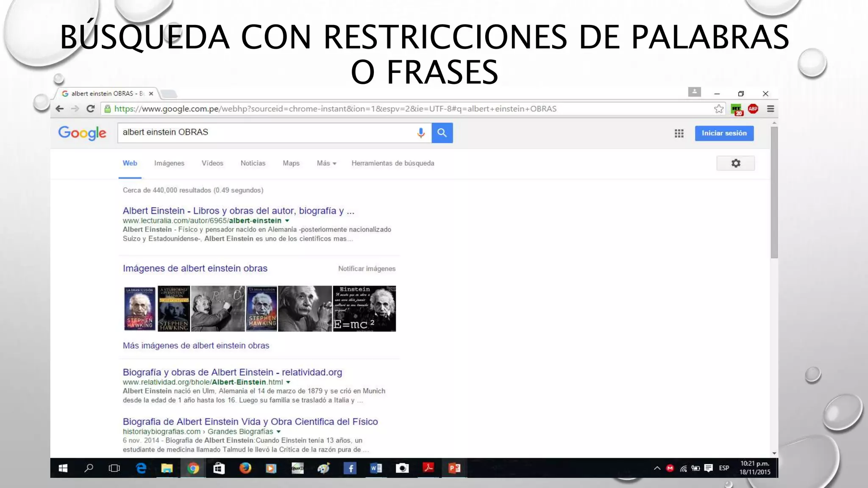Go back with the back arrow
The width and height of the screenshot is (868, 488).
(60, 109)
